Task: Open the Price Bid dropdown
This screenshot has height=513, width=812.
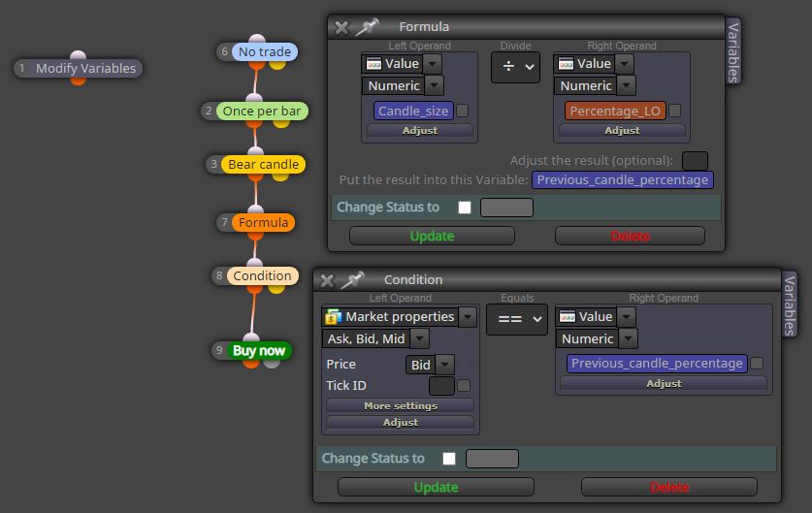Action: coord(445,365)
